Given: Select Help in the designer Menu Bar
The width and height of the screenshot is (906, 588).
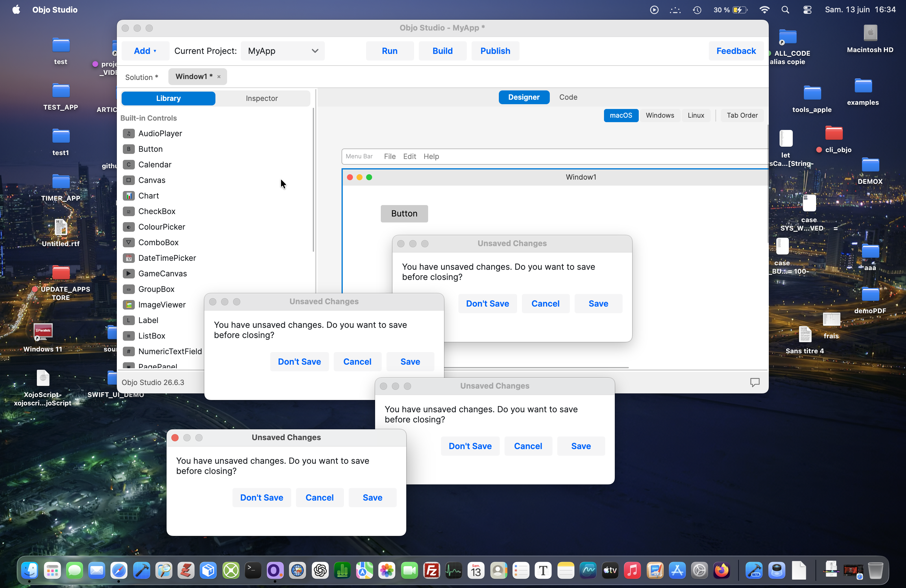Looking at the screenshot, I should tap(431, 157).
